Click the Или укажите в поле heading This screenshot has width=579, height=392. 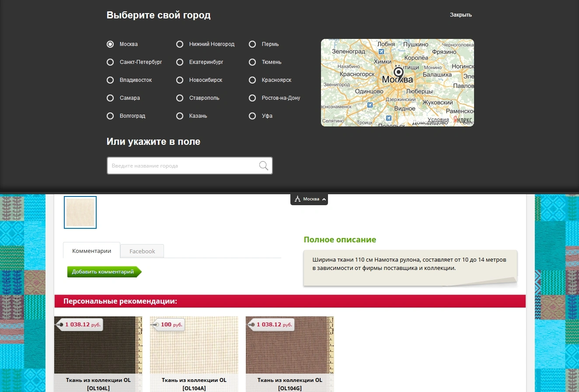pos(153,142)
